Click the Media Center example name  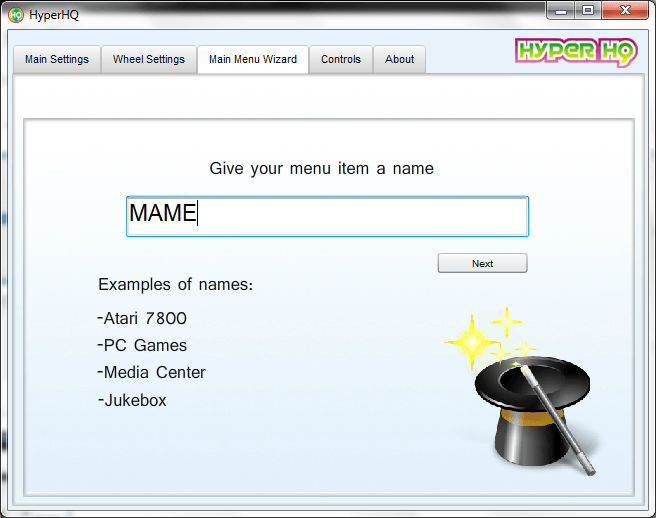(x=153, y=373)
